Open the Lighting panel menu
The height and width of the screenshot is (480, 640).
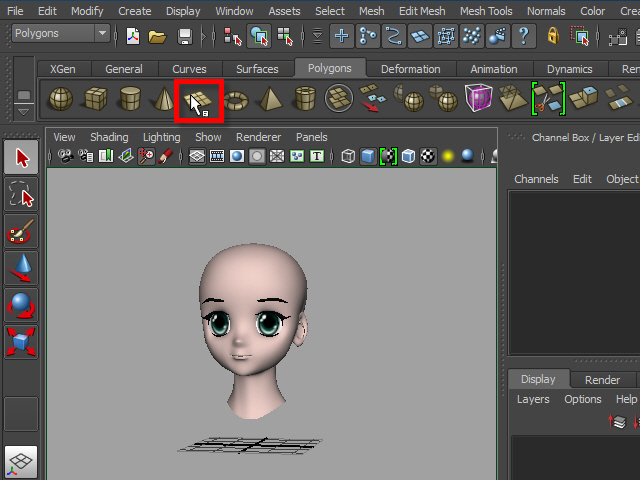point(162,137)
